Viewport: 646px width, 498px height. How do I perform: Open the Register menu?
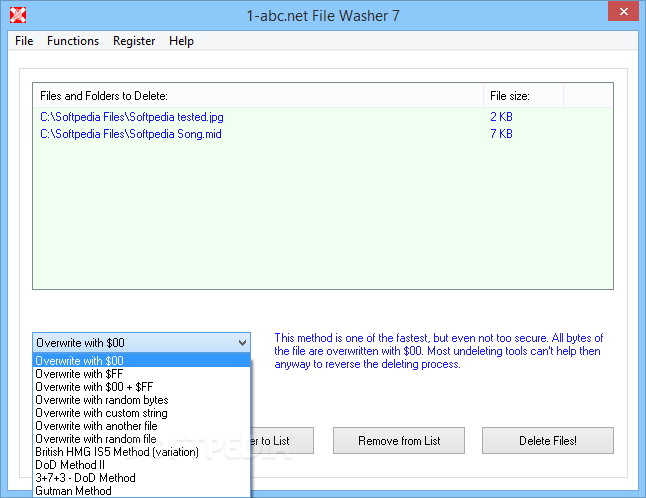134,41
